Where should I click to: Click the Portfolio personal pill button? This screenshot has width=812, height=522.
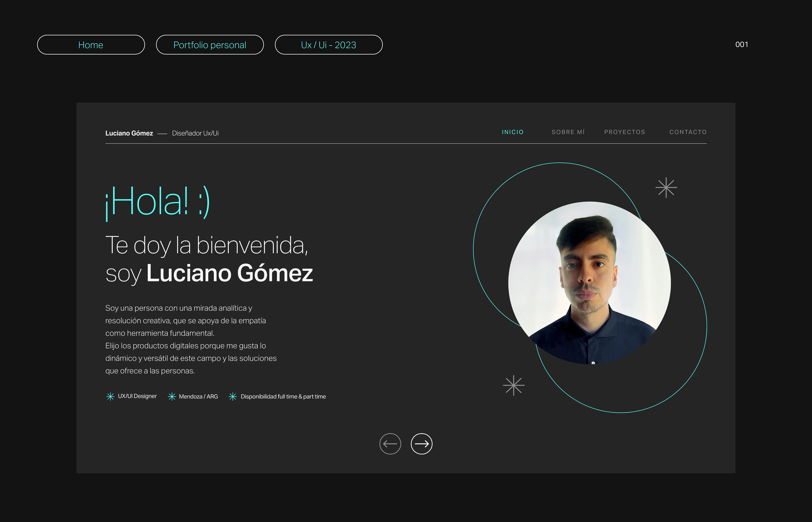210,45
